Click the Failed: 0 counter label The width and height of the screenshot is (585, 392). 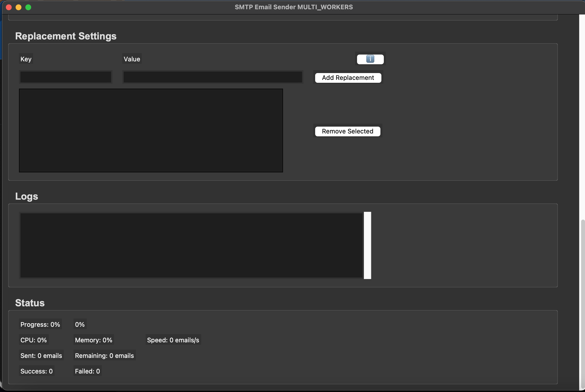pos(87,371)
